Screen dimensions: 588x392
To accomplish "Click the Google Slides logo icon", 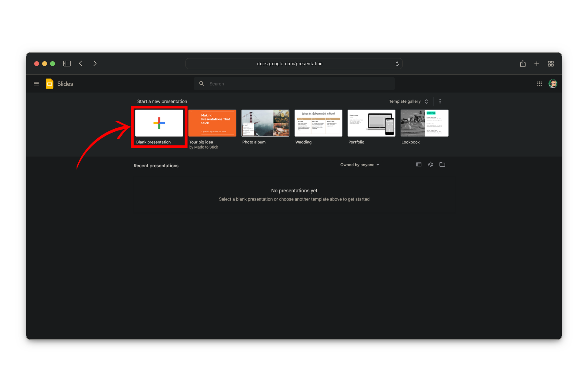I will 50,84.
